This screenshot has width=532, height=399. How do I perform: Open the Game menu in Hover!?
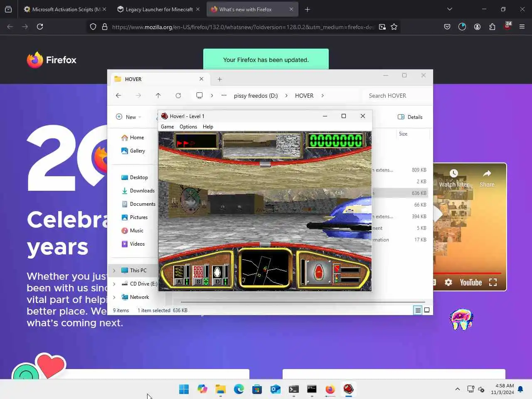167,127
